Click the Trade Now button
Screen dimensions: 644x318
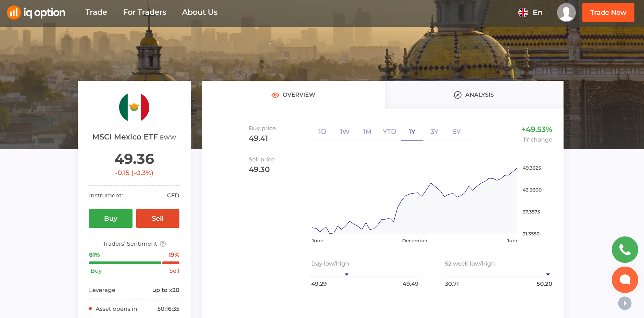click(608, 13)
